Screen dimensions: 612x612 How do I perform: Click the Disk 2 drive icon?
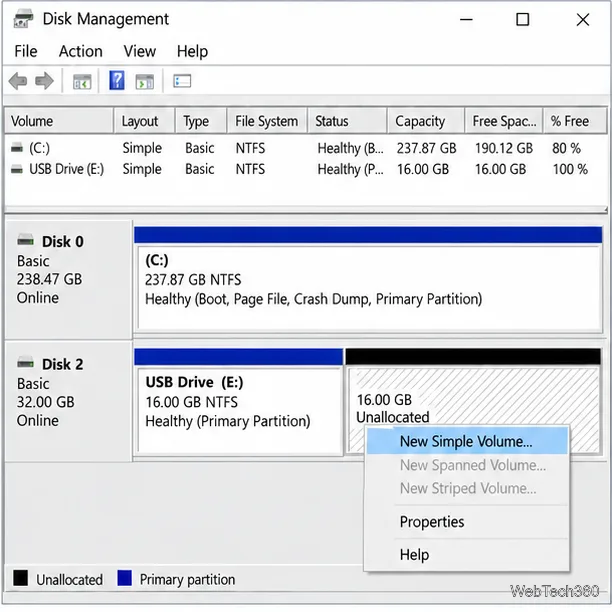pos(25,363)
